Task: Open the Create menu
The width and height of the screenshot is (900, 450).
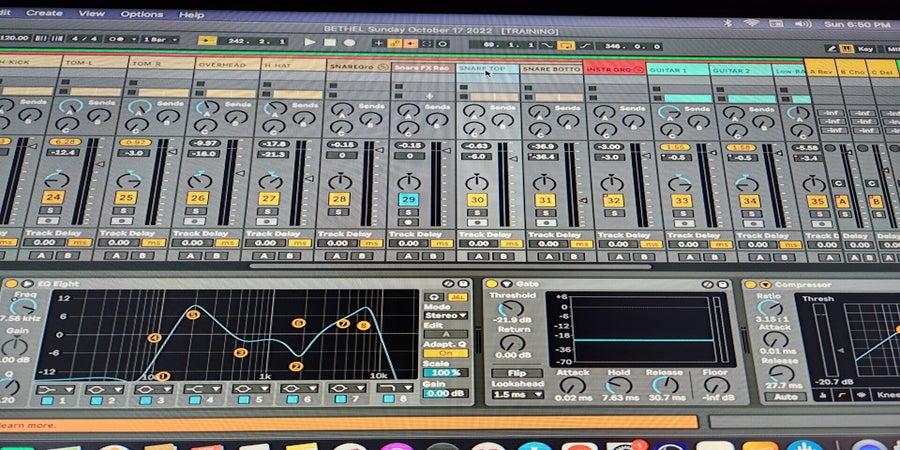Action: point(43,14)
